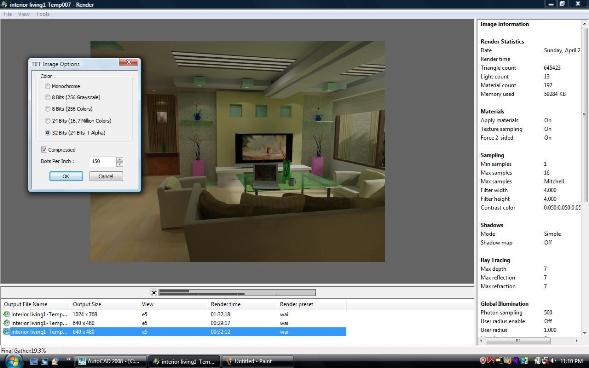Switch to Untitled - Paint in the taskbar
Viewport: 589px width, 368px height.
(257, 361)
